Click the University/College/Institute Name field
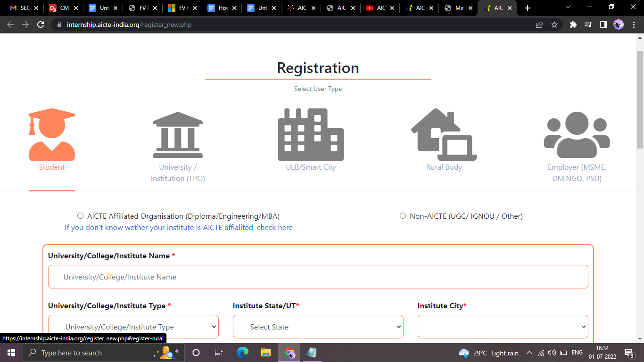Screen dimensions: 644x362 click(x=318, y=277)
